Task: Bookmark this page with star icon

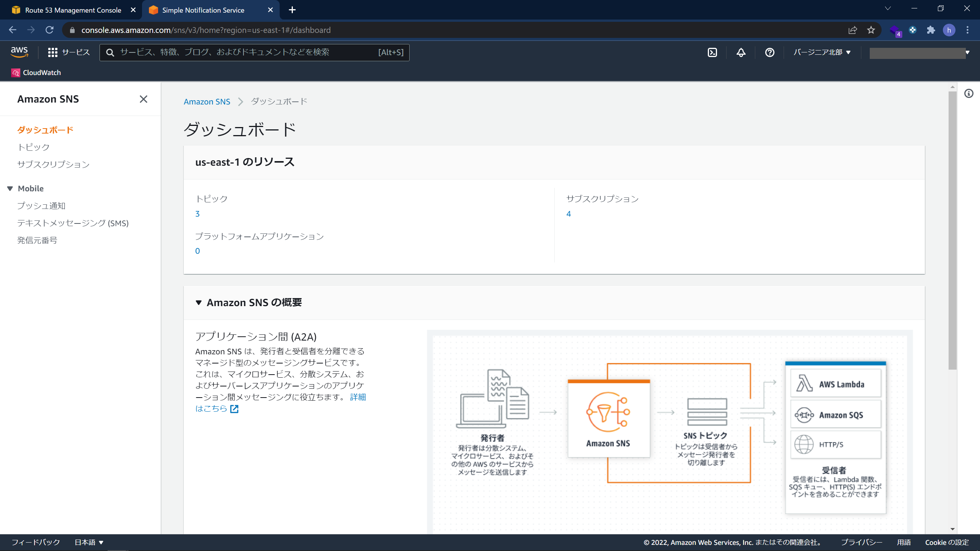Action: [x=871, y=30]
